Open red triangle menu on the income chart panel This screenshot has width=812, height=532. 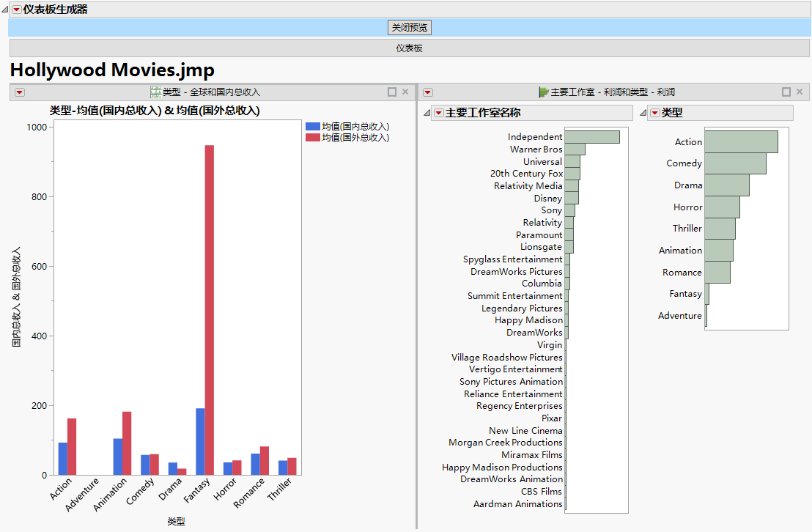(x=19, y=92)
